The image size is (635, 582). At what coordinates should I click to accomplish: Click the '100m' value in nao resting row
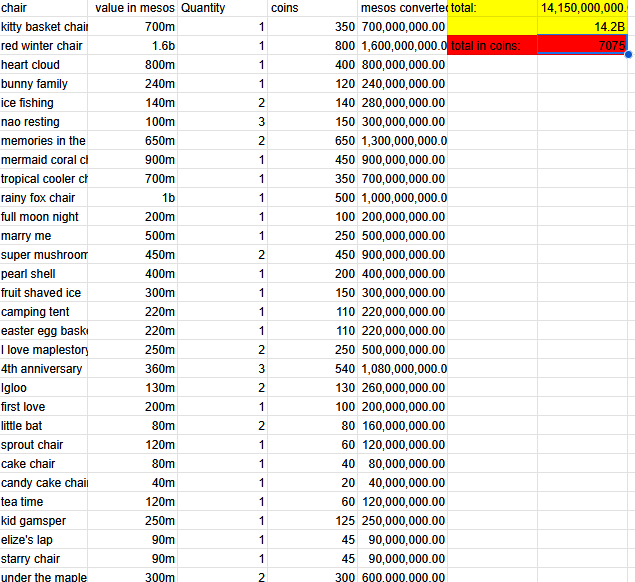[x=133, y=122]
